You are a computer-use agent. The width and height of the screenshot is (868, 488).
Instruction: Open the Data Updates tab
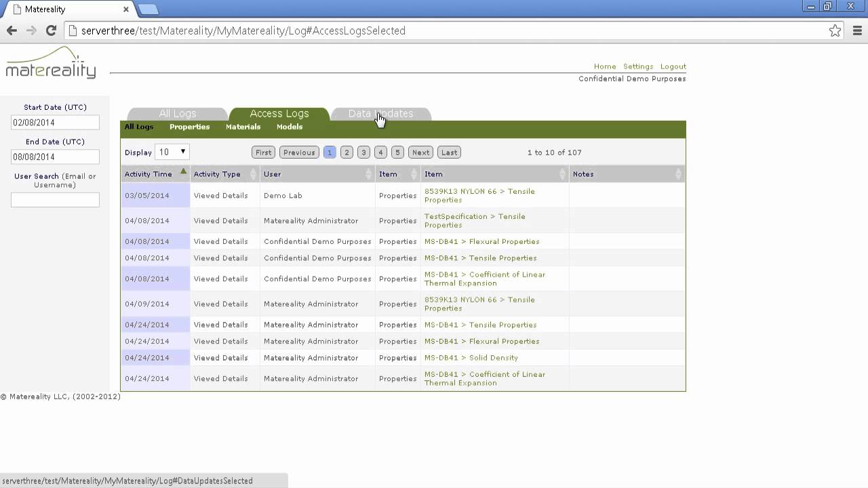pyautogui.click(x=380, y=114)
